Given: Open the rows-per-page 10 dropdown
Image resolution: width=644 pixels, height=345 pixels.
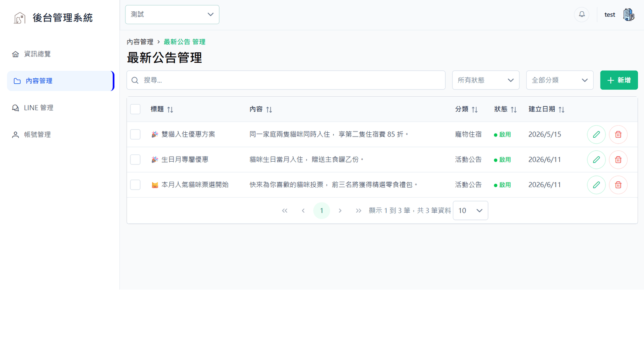Looking at the screenshot, I should coord(470,211).
